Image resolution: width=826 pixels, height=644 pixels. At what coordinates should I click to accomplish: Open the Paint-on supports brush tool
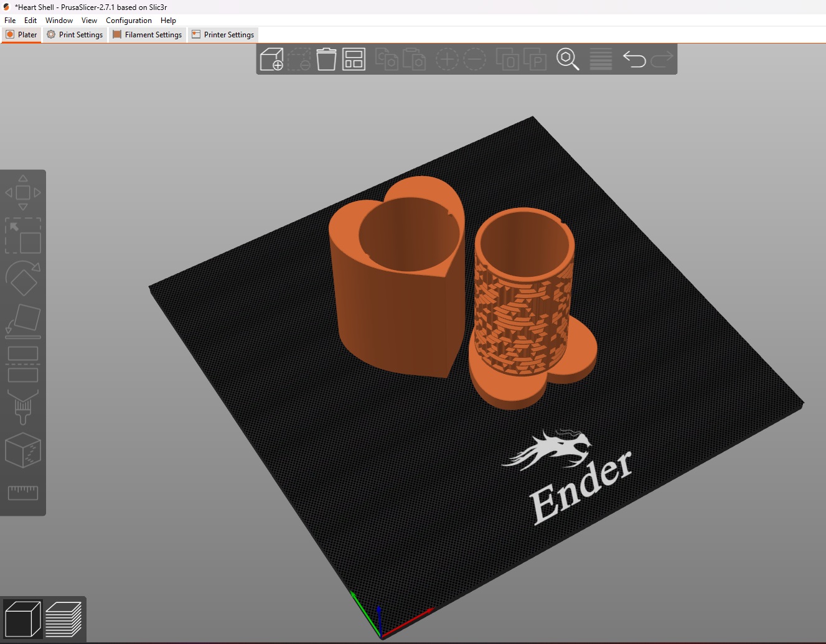[23, 407]
